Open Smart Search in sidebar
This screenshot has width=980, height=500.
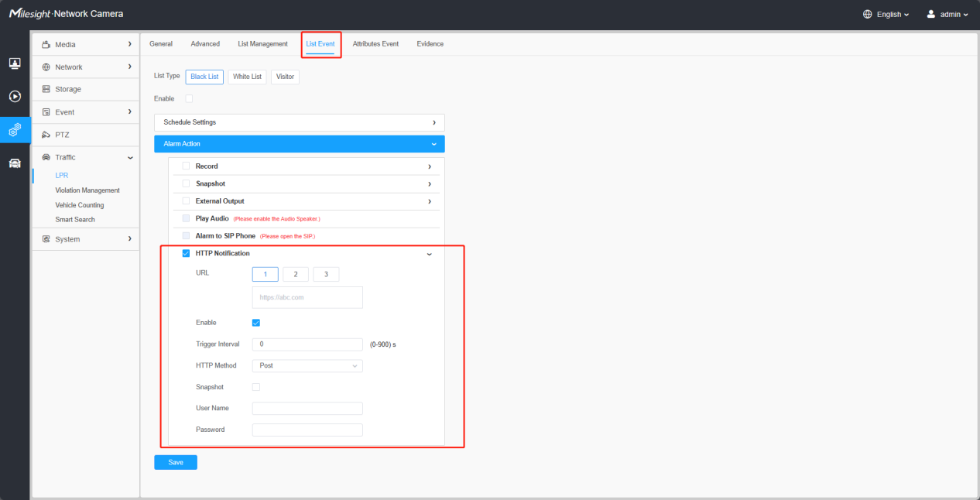coord(75,220)
